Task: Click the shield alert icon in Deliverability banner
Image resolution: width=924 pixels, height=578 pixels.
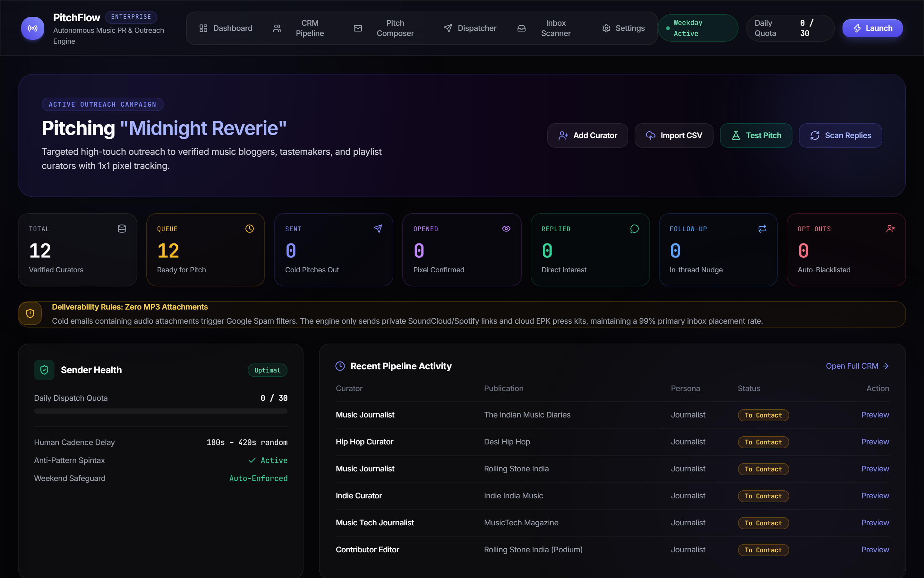Action: [30, 314]
